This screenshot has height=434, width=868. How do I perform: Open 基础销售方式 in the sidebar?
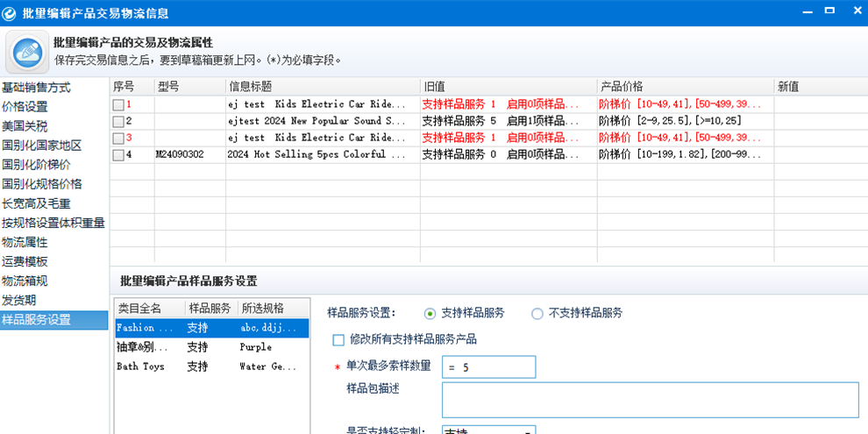[x=37, y=88]
